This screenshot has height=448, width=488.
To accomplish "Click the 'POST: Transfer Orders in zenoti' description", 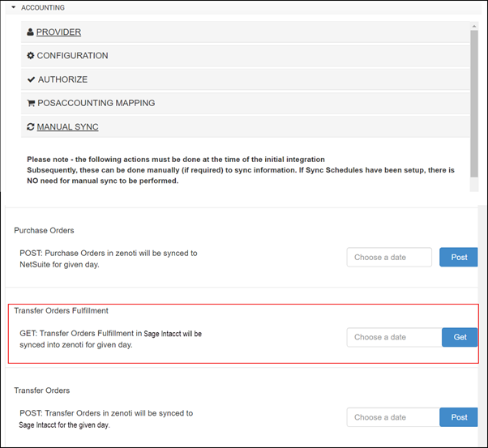I will pos(106,419).
